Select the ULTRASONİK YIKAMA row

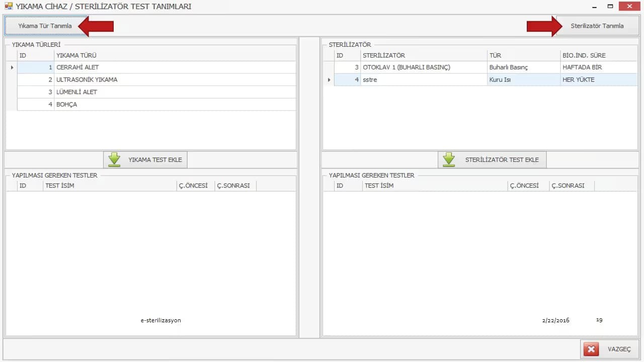[156, 80]
